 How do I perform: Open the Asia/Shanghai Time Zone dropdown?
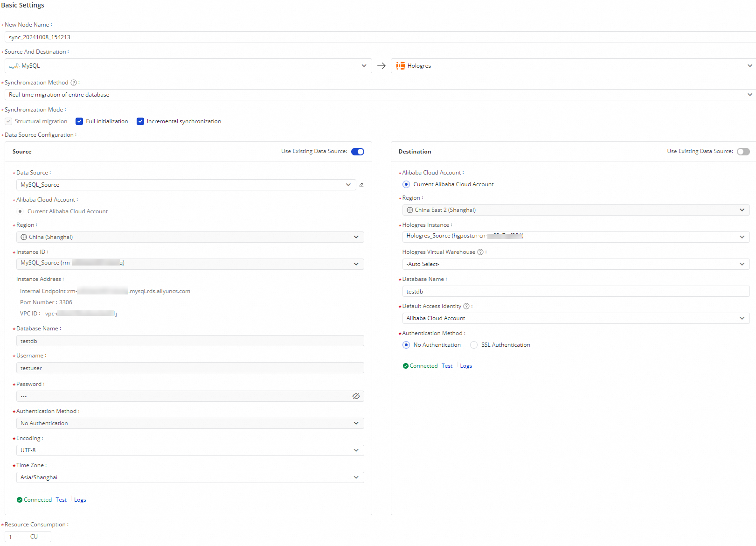pos(190,477)
